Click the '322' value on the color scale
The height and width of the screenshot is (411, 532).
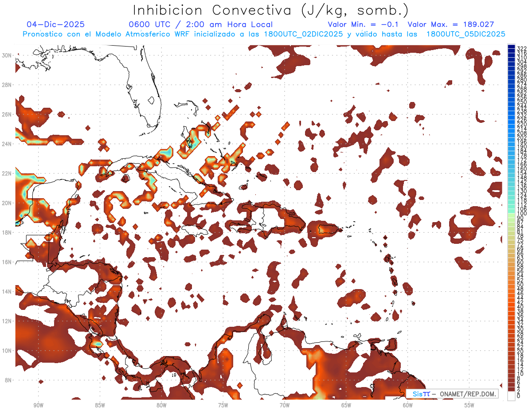[522, 48]
